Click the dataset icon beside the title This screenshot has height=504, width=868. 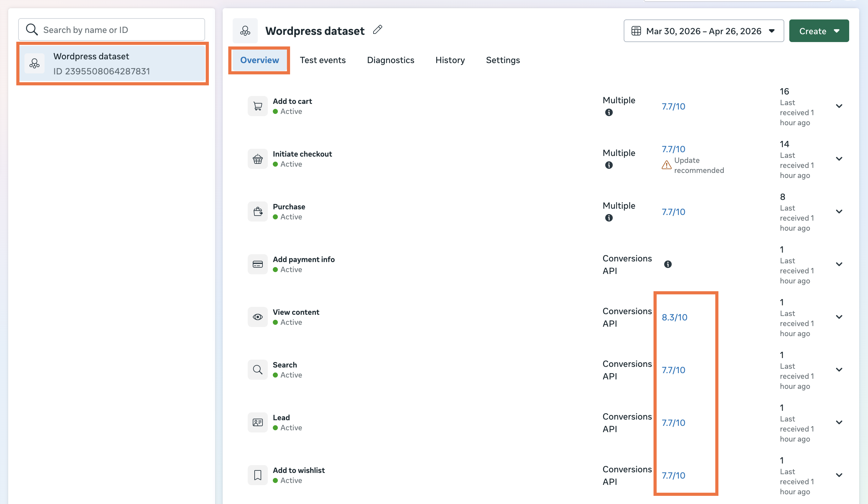[245, 31]
